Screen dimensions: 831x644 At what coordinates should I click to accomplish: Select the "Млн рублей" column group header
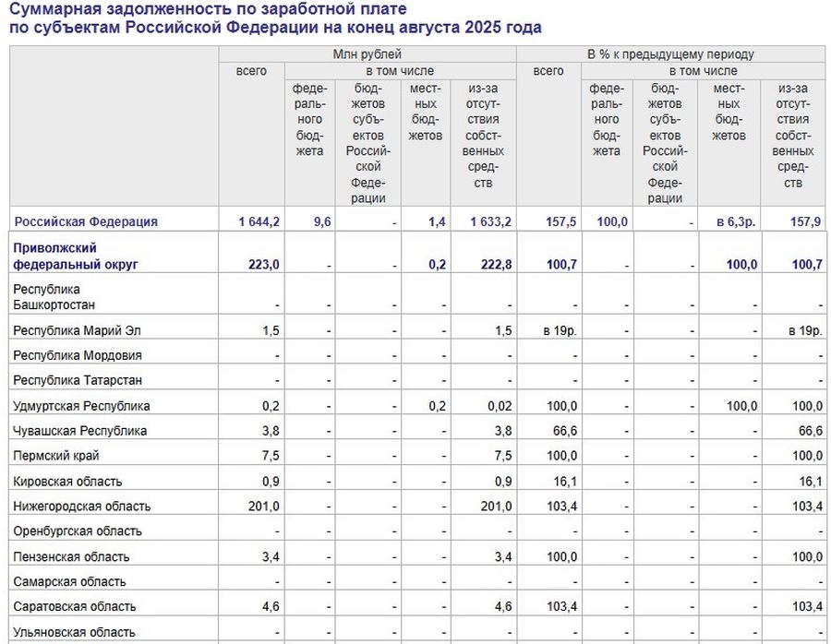[x=367, y=54]
